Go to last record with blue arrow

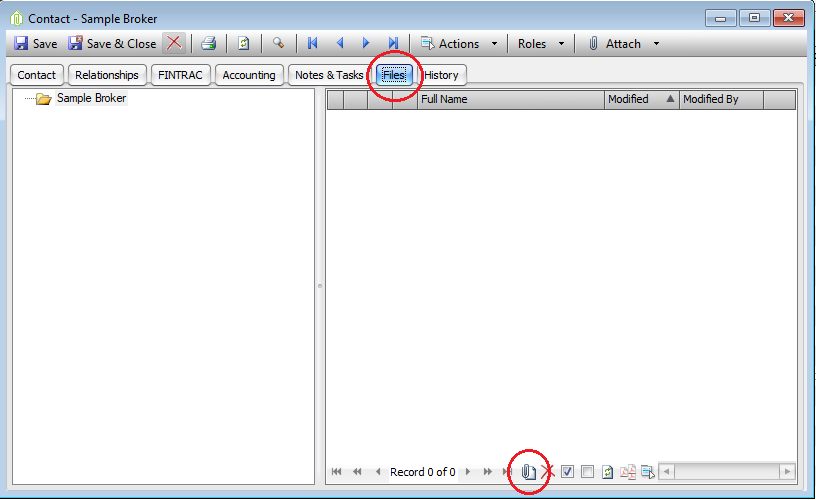[x=393, y=43]
